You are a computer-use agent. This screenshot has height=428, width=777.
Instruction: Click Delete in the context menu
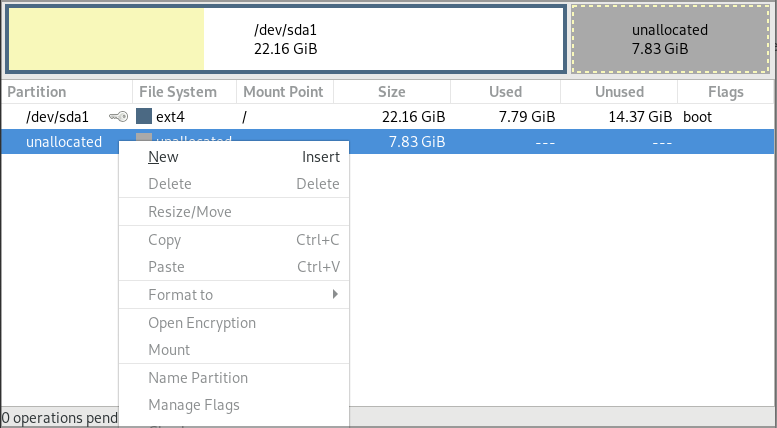170,184
